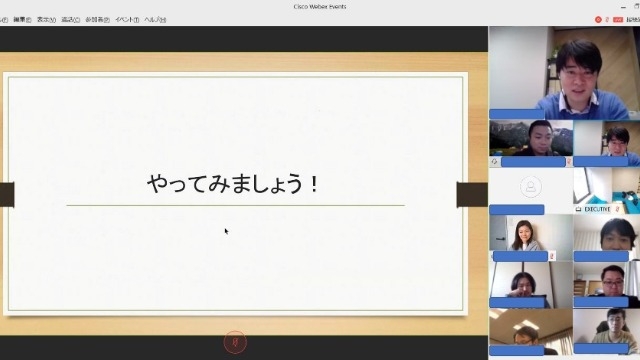
Task: Click muted mic icon on mountain-background video tile
Action: 569,162
